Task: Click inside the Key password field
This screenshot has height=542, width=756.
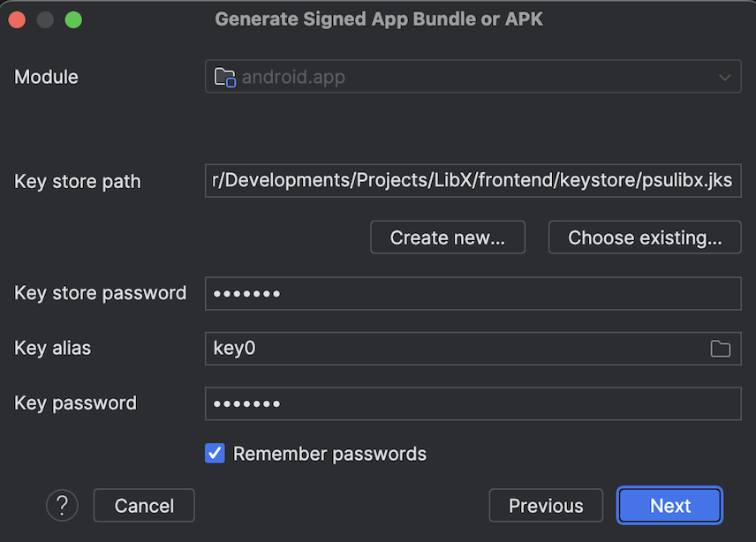Action: [472, 403]
